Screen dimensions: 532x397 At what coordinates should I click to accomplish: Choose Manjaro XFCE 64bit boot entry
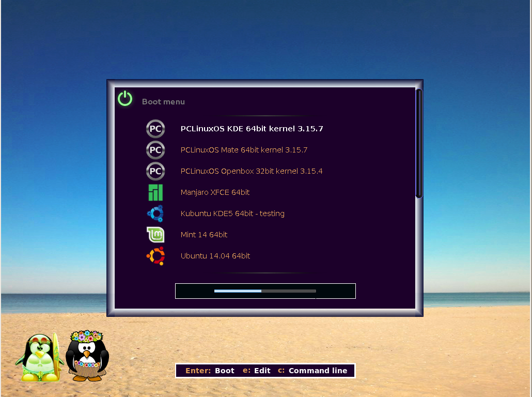[215, 192]
